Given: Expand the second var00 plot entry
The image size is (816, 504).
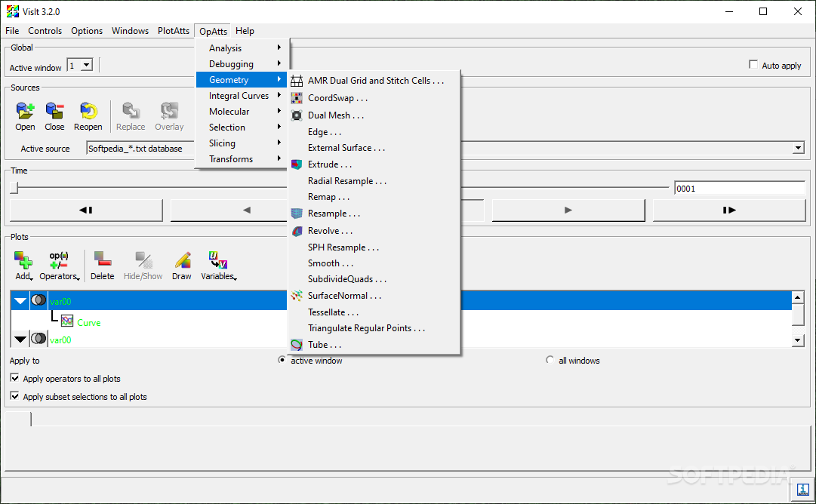Looking at the screenshot, I should [x=20, y=340].
